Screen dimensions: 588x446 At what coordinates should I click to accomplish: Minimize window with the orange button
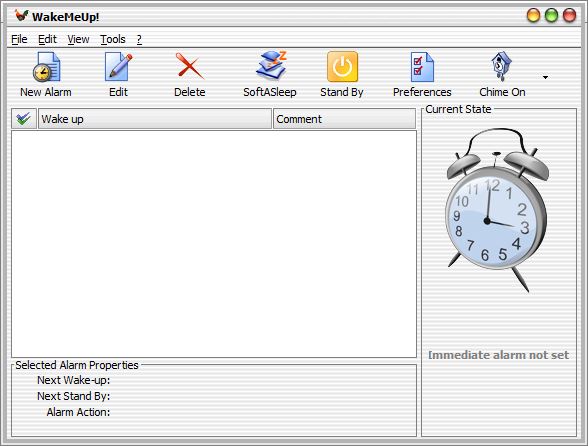533,15
